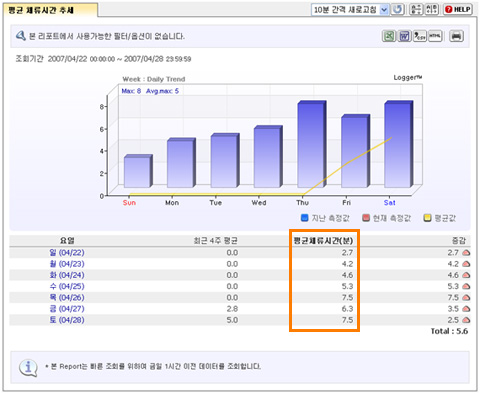Click the 평균체류시간 value 2.7 for 04/22

[x=347, y=253]
